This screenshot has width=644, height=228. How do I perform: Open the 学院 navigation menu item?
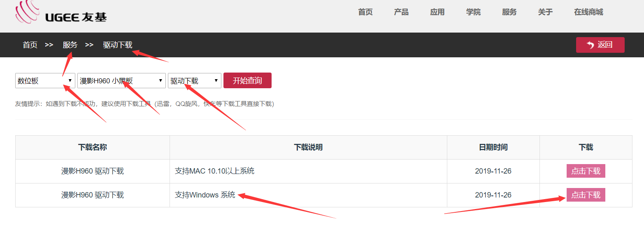pyautogui.click(x=473, y=12)
